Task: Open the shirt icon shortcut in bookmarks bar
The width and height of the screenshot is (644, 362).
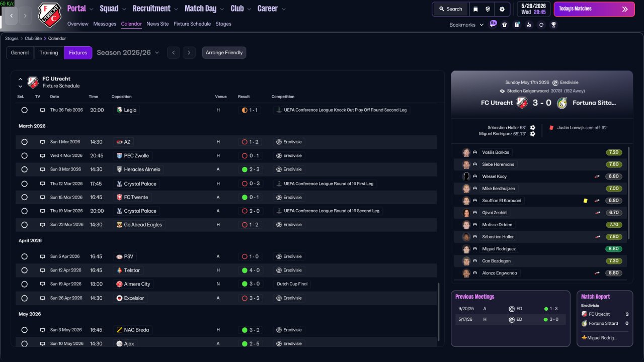Action: [505, 25]
